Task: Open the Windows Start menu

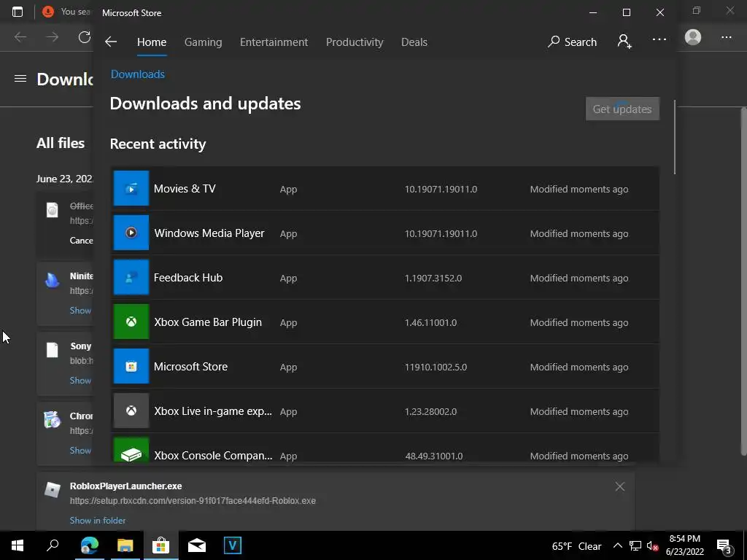Action: pyautogui.click(x=18, y=545)
